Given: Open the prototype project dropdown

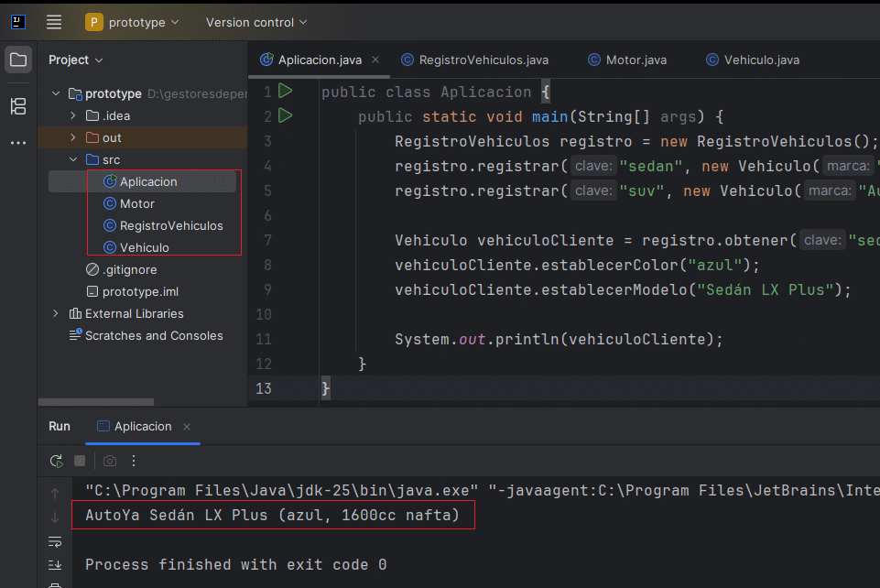Looking at the screenshot, I should [x=133, y=22].
